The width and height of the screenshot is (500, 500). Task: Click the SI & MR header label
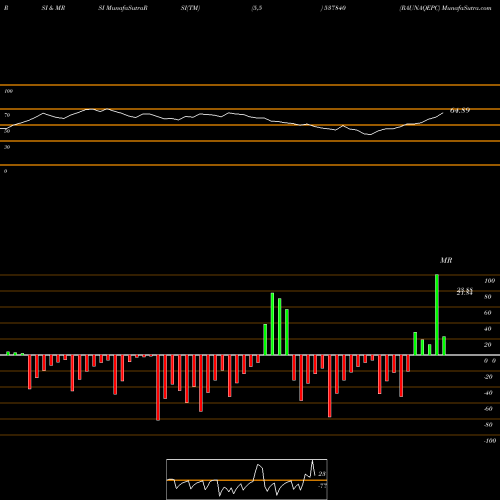pyautogui.click(x=53, y=8)
